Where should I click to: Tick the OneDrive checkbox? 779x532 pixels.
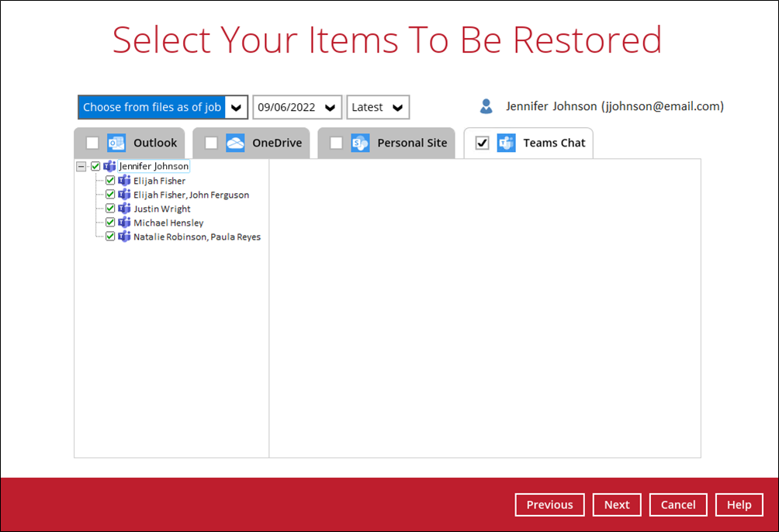point(211,143)
